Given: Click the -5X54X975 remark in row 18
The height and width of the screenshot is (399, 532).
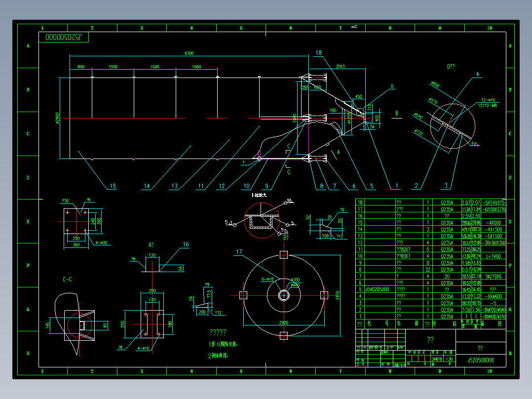Looking at the screenshot, I should click(494, 202).
